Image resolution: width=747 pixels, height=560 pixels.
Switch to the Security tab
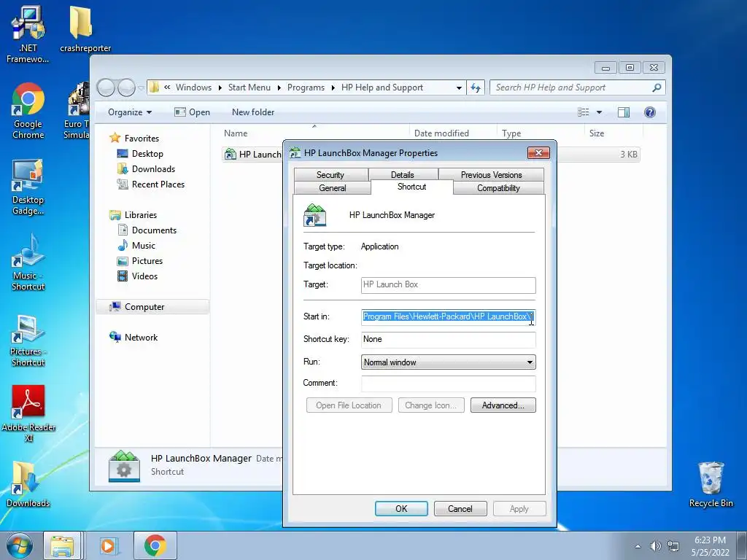click(330, 175)
